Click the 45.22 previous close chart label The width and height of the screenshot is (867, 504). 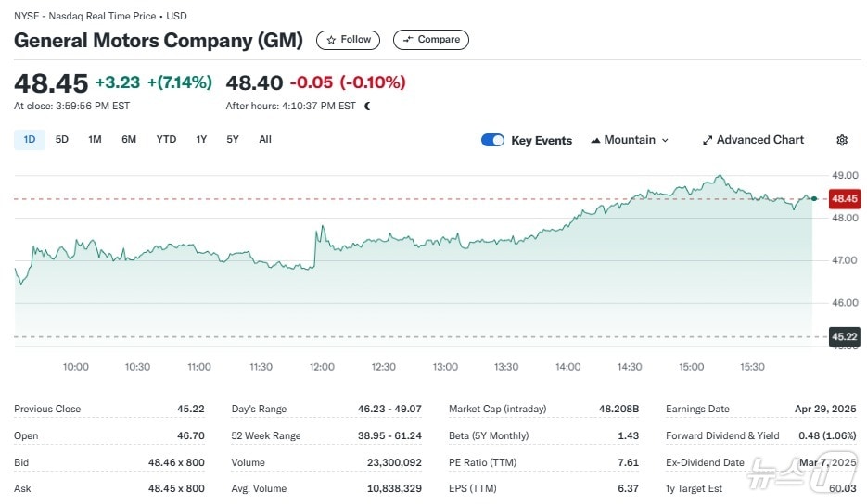point(844,336)
